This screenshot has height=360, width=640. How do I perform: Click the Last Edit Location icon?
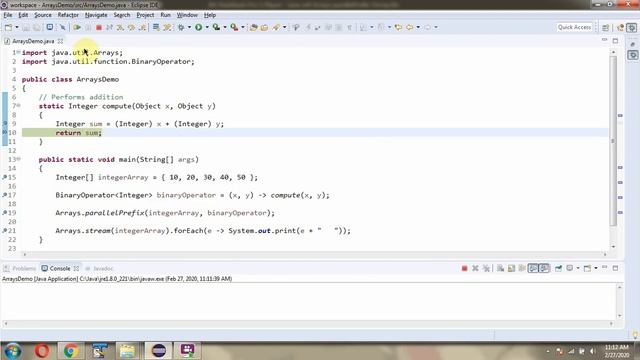(398, 27)
